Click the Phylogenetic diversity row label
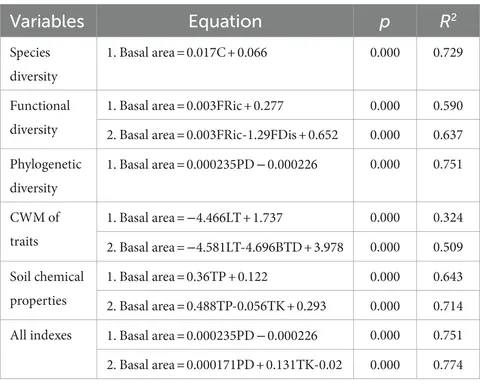This screenshot has width=480, height=386. pyautogui.click(x=46, y=176)
